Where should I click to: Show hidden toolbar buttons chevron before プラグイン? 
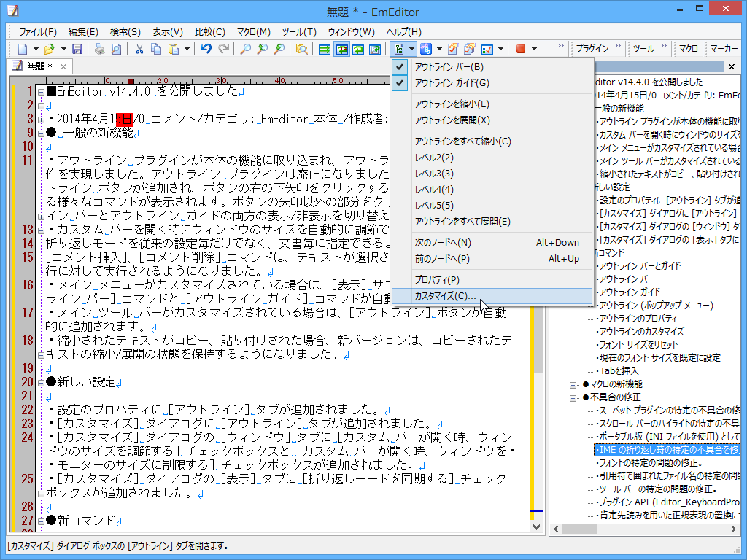click(x=561, y=46)
